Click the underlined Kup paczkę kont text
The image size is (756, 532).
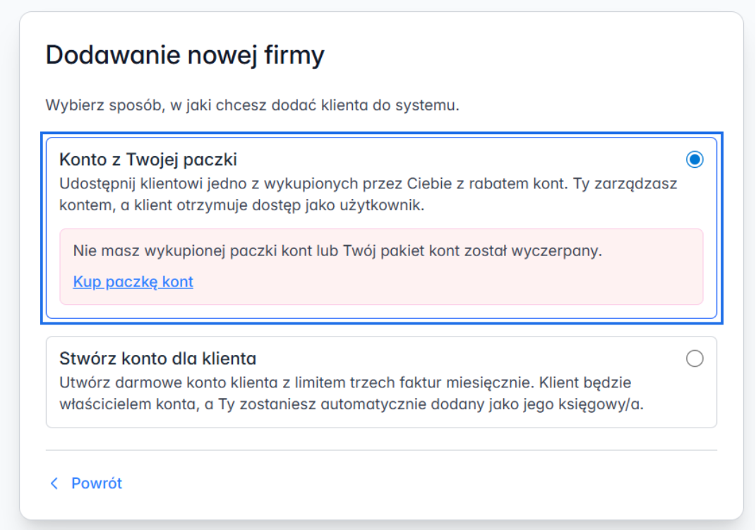(133, 282)
